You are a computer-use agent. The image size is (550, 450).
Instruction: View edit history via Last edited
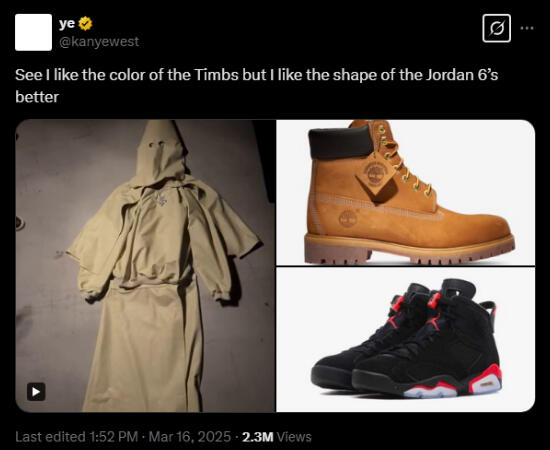51,437
